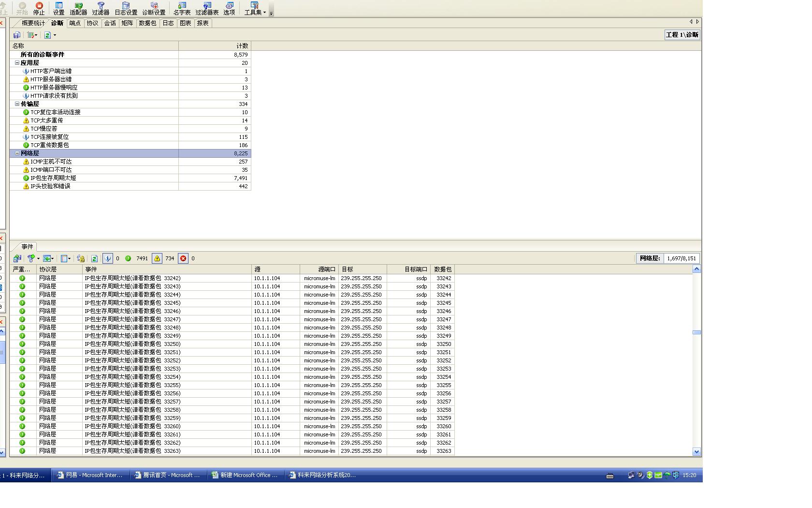Open 诊断设置 diagnosis settings
Viewport: 812px width, 508px height.
(x=154, y=8)
